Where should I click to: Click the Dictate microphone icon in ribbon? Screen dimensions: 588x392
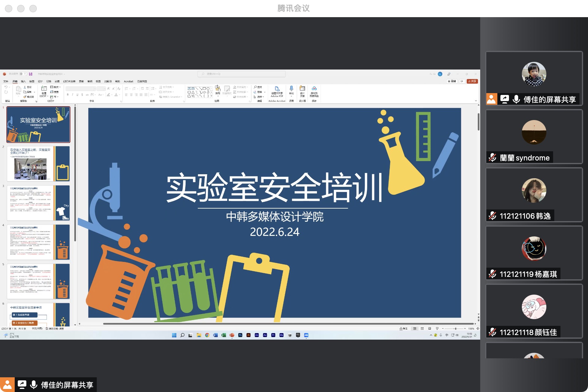tap(291, 89)
